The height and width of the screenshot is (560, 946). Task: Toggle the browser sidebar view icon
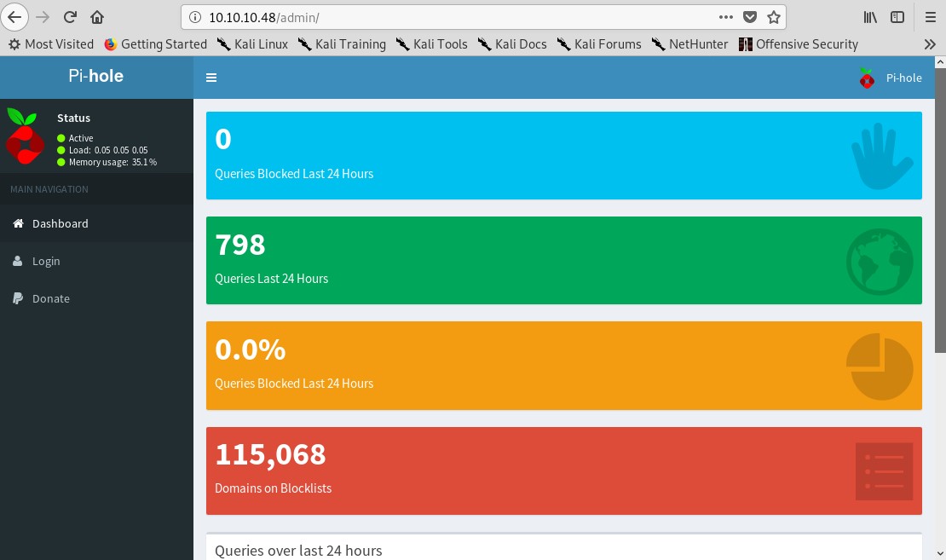(x=897, y=17)
